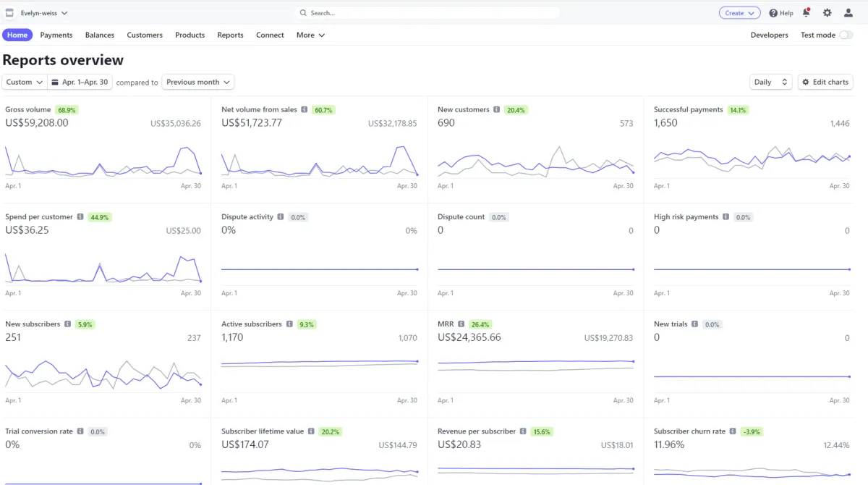Switch to the Customers tab
The height and width of the screenshot is (485, 868).
(145, 35)
